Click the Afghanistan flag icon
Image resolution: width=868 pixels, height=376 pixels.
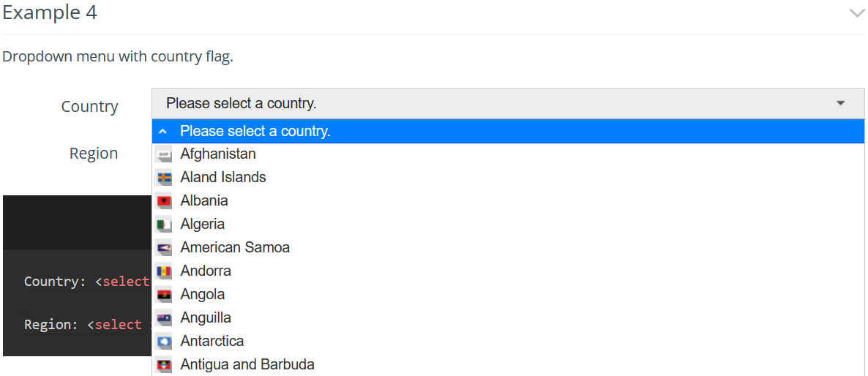click(x=164, y=155)
